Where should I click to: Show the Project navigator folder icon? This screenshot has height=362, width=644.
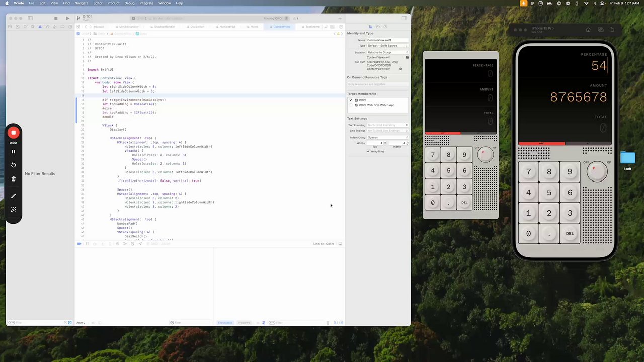click(10, 26)
